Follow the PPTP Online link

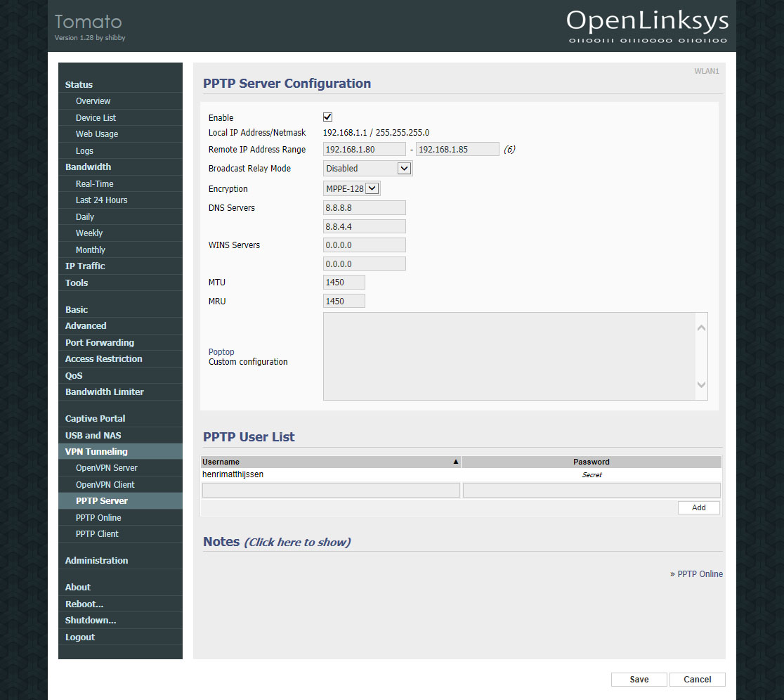[700, 574]
